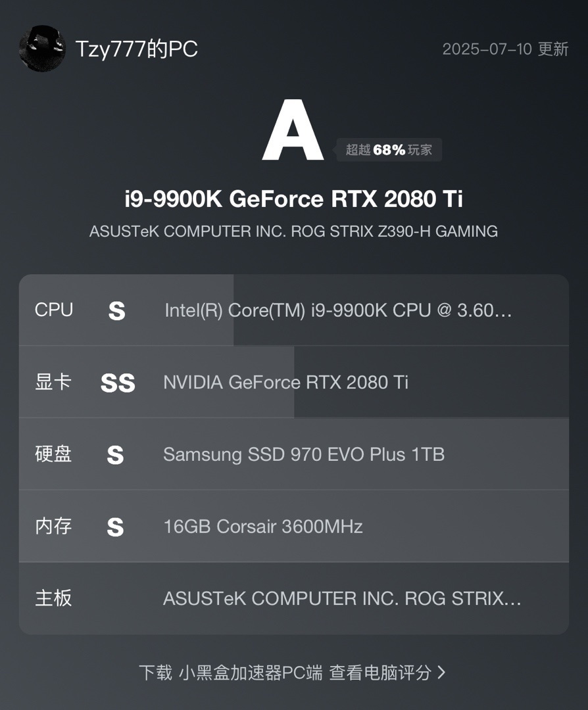Tap the 2025-07-10 更新 date label
Image resolution: width=588 pixels, height=710 pixels.
(x=505, y=49)
